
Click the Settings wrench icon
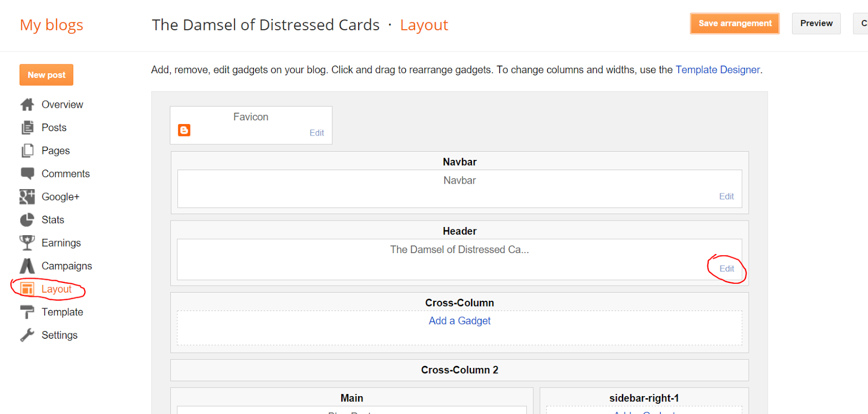(x=27, y=335)
